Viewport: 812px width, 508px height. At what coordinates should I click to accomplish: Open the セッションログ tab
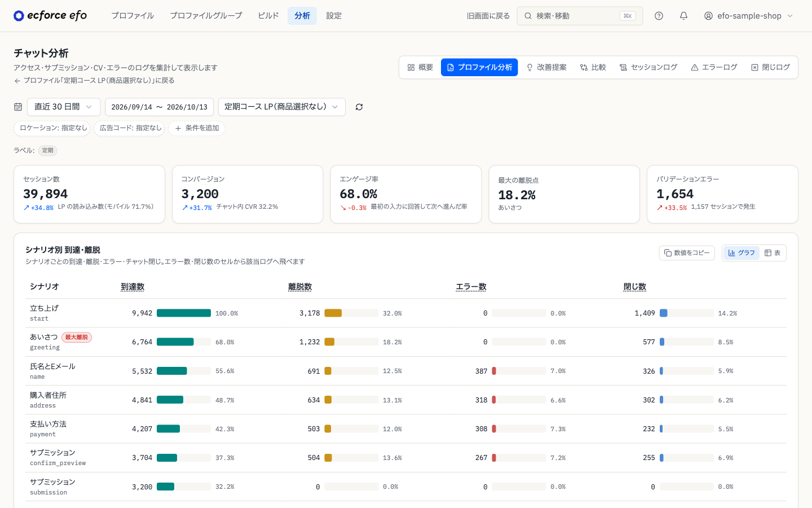coord(648,67)
